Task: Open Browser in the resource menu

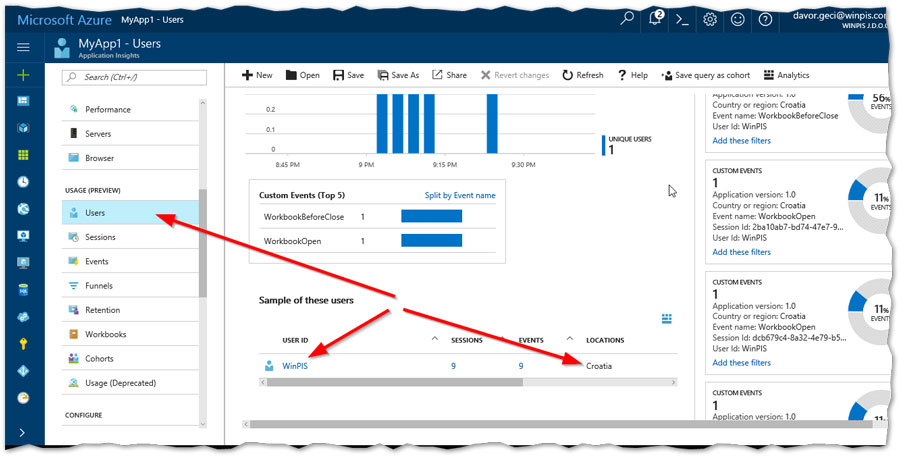Action: pyautogui.click(x=130, y=158)
